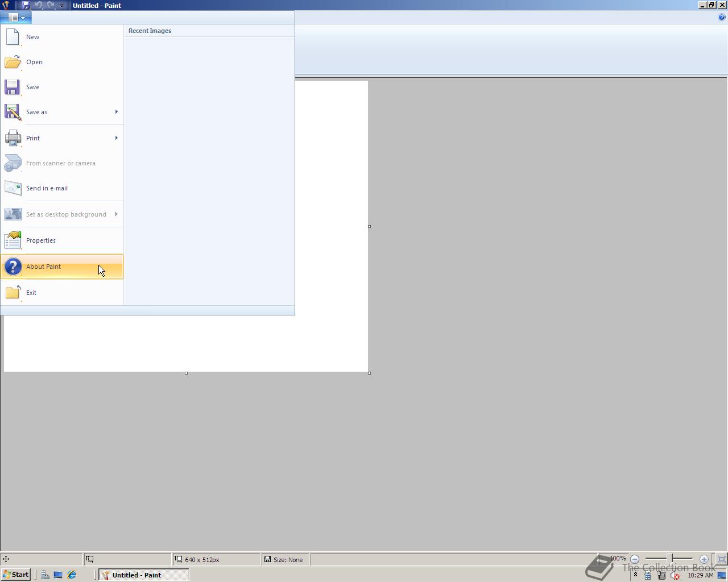
Task: Open the Customize Quick Access Toolbar dropdown
Action: 62,6
